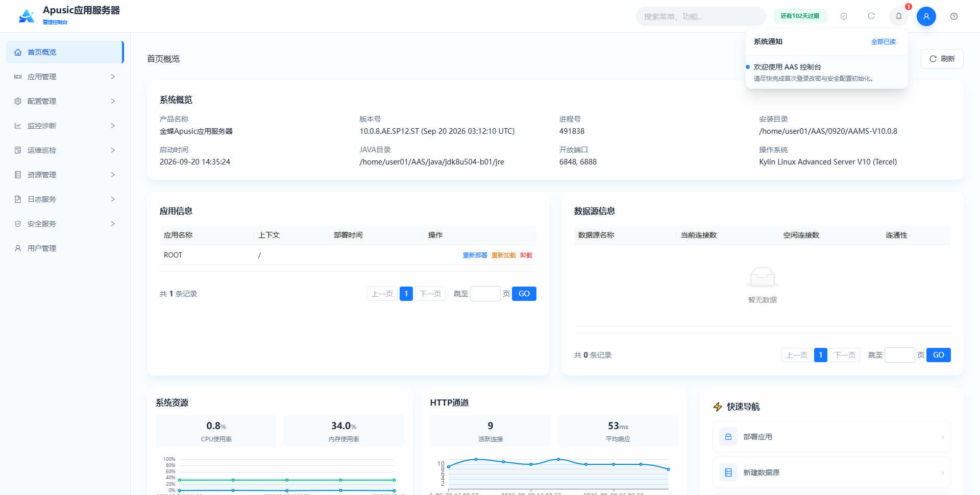Click the Apusic logo icon
The height and width of the screenshot is (495, 980).
click(27, 16)
